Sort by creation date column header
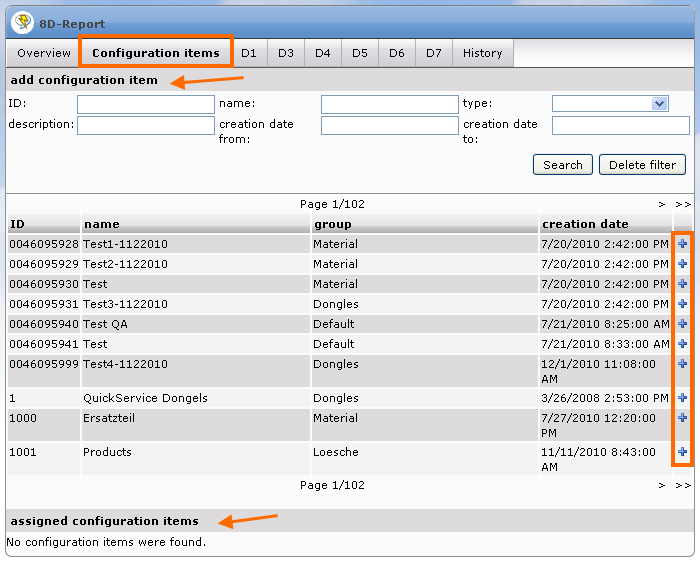 tap(585, 224)
